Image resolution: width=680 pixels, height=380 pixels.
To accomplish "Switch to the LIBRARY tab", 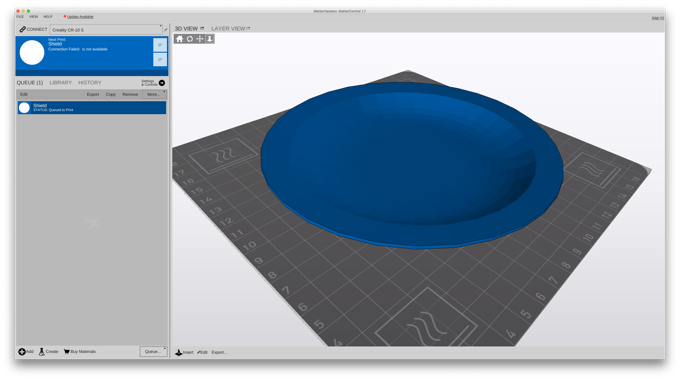I will tap(61, 82).
